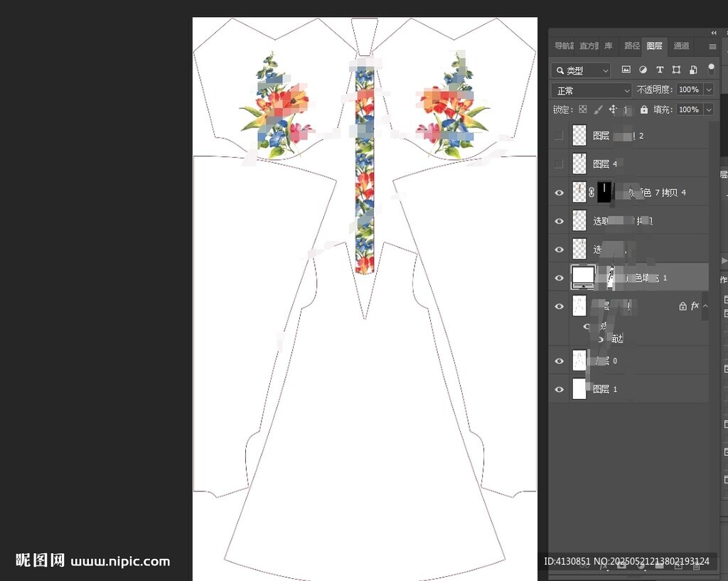This screenshot has width=728, height=581.
Task: Filter layers by adjustment layer icon
Action: [x=643, y=70]
